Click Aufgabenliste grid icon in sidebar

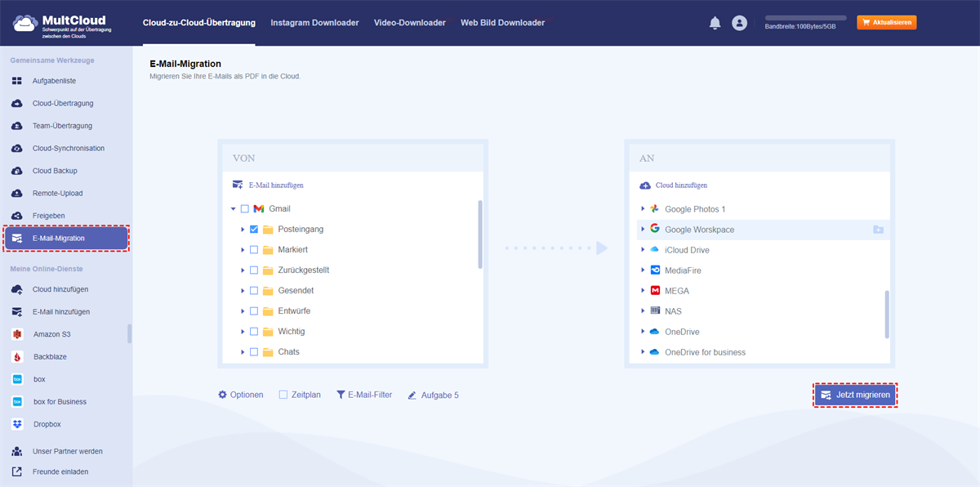click(16, 81)
